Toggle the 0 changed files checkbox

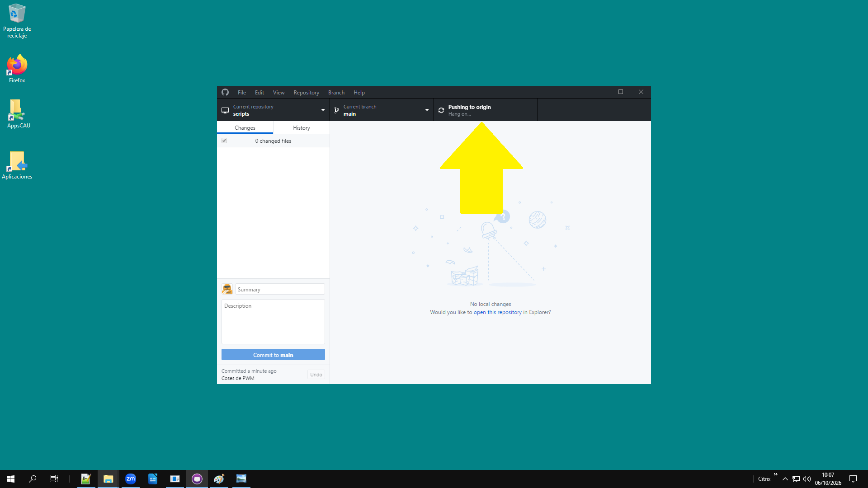coord(224,141)
